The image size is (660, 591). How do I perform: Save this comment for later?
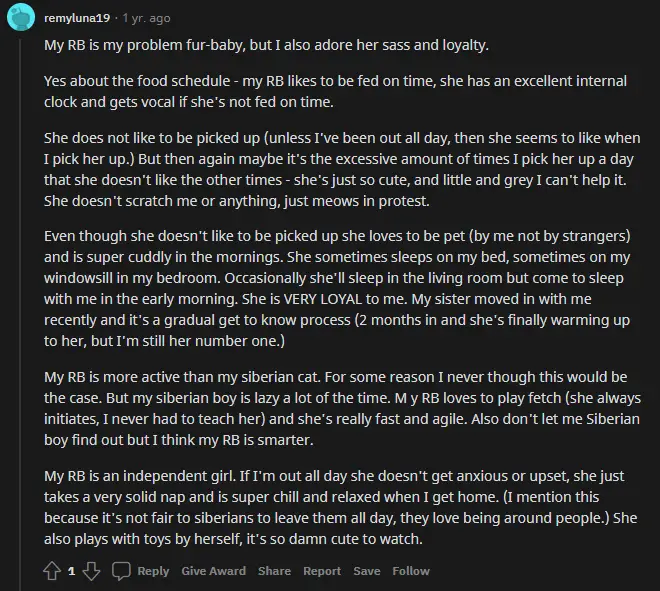pyautogui.click(x=367, y=571)
